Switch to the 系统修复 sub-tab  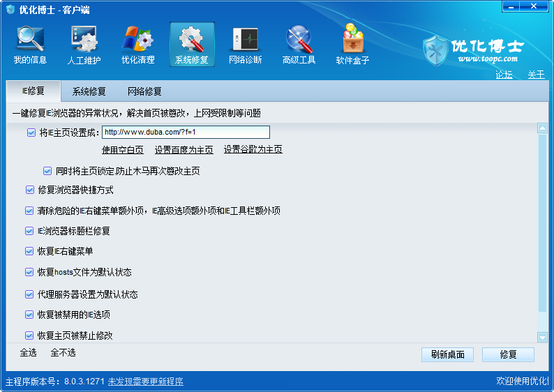[89, 91]
